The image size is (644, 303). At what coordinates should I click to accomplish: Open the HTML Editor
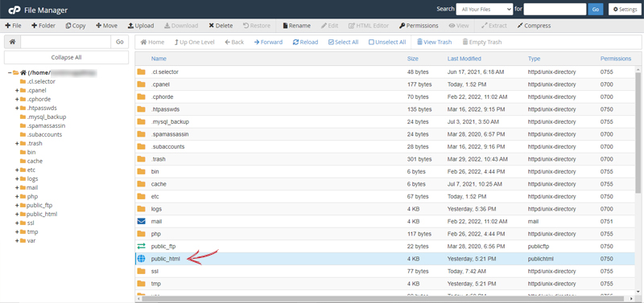point(369,26)
